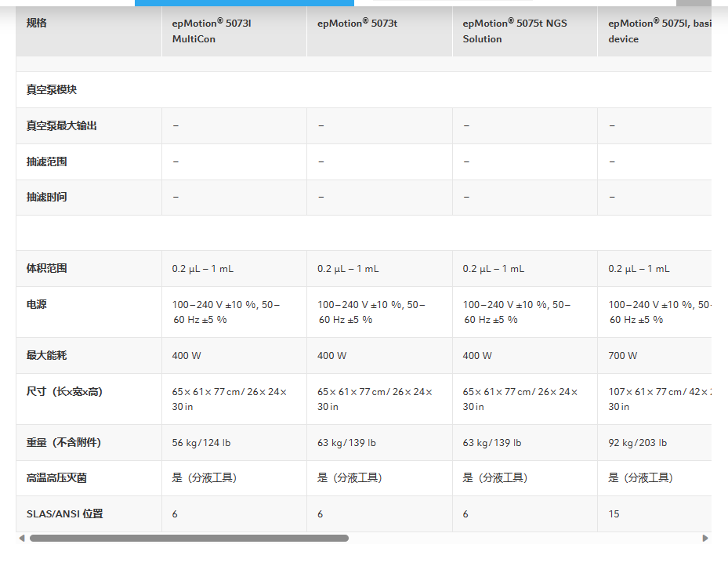Click the 700 W power consumption value
The width and height of the screenshot is (728, 566).
pos(623,356)
